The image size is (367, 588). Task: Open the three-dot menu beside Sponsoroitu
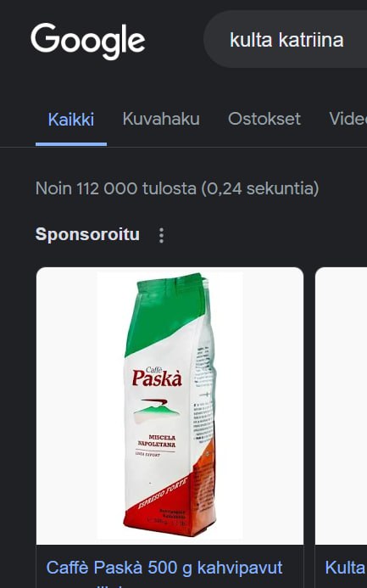(x=161, y=235)
